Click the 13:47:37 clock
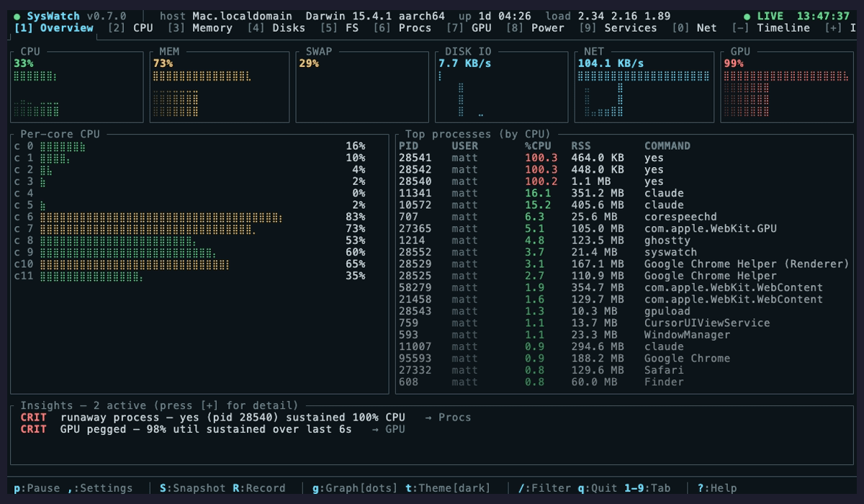 (x=824, y=16)
